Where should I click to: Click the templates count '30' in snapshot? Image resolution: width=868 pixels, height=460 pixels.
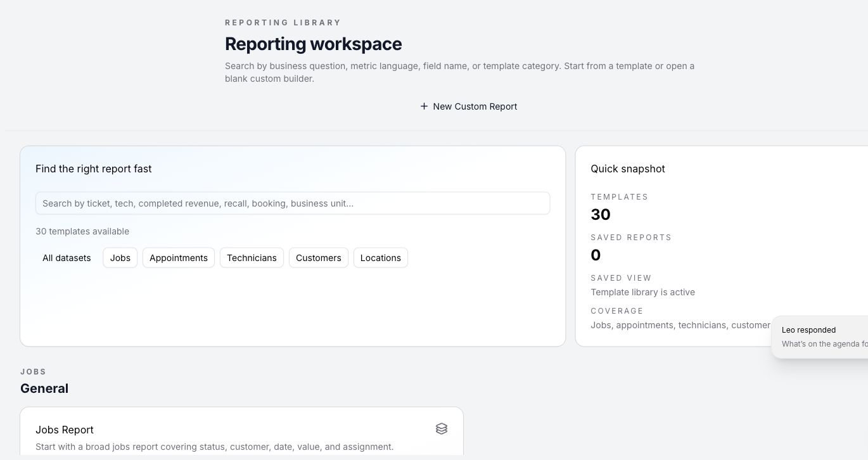[601, 214]
